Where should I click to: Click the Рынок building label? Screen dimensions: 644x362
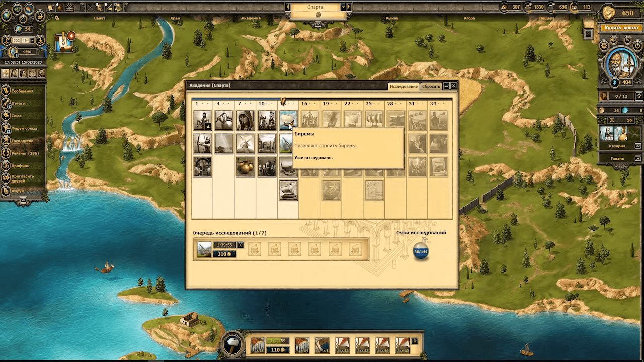(x=392, y=18)
